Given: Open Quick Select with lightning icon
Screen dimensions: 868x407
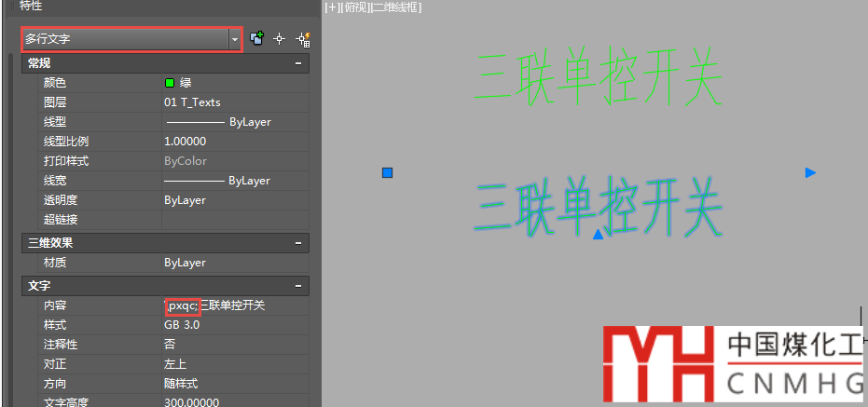Looking at the screenshot, I should tap(301, 39).
